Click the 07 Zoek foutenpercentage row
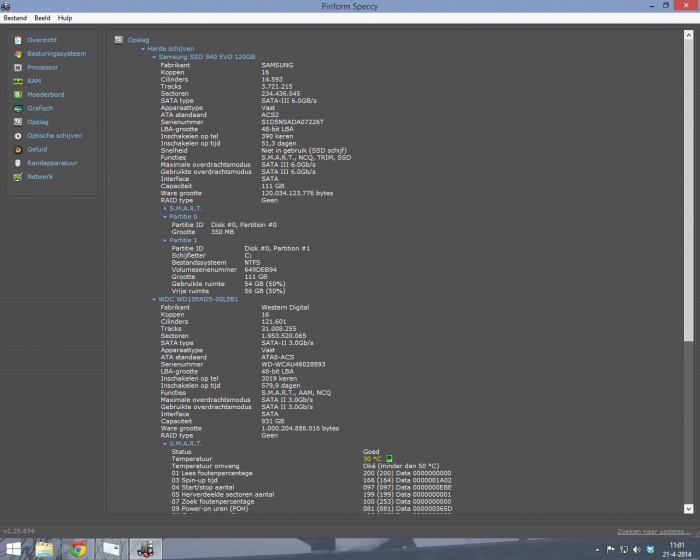 311,501
